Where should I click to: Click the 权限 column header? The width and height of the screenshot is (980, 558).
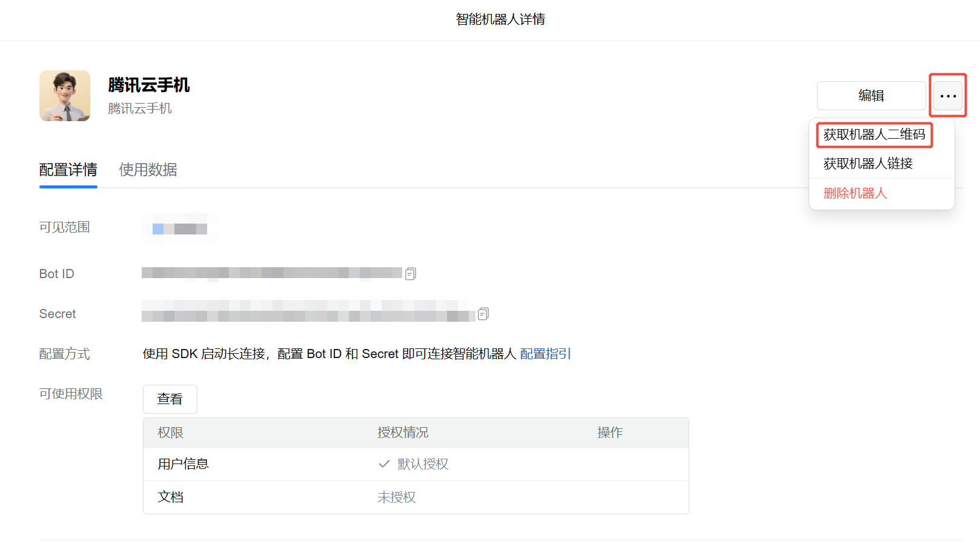coord(170,433)
